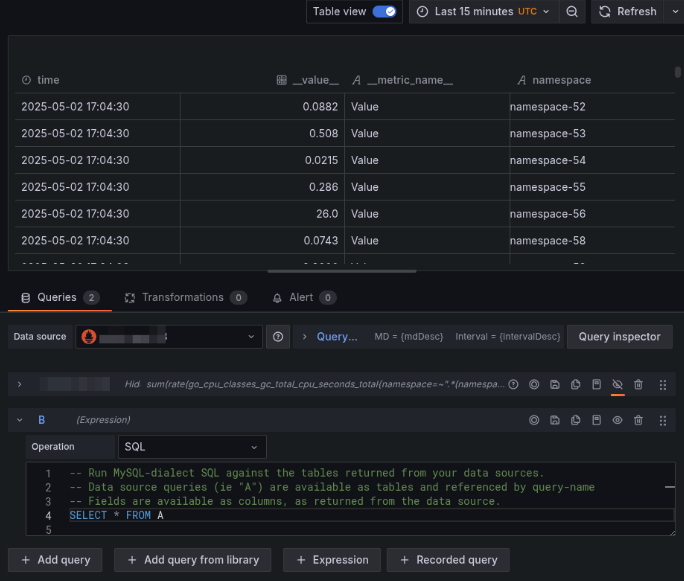Duplicate query A

[576, 384]
